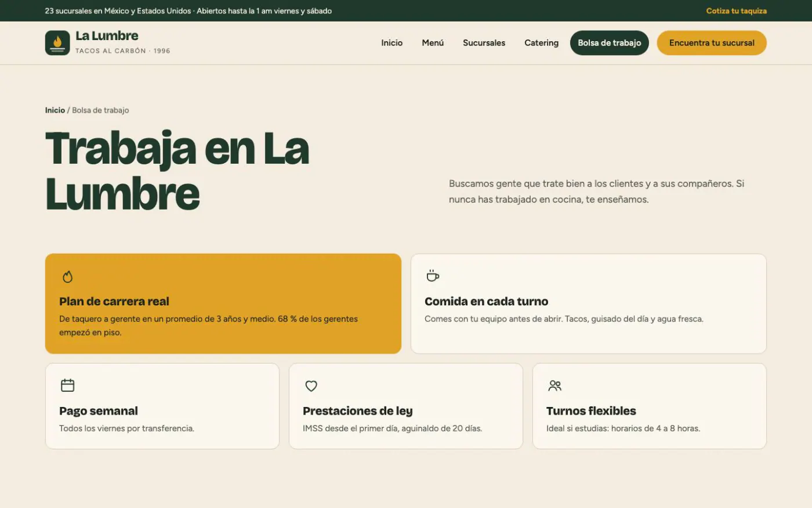The height and width of the screenshot is (508, 812).
Task: Click the people icon above Turnos flexibles
Action: 555,385
